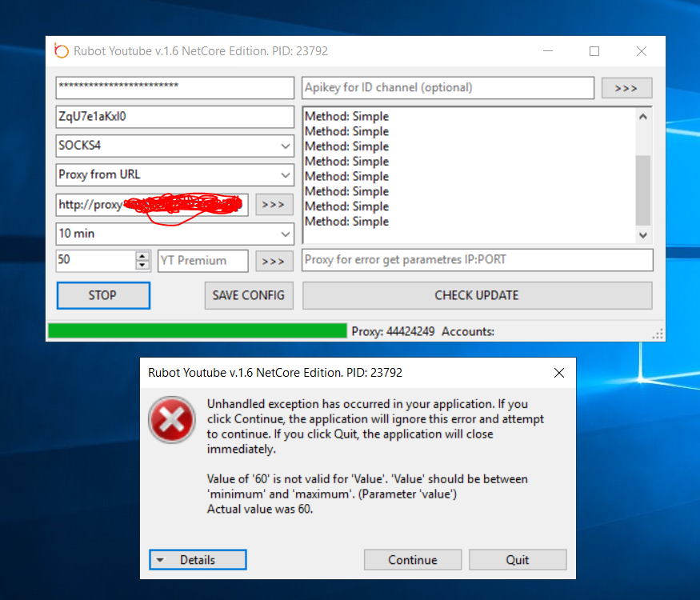The width and height of the screenshot is (700, 600).
Task: Click the red error icon in dialog
Action: tap(171, 419)
